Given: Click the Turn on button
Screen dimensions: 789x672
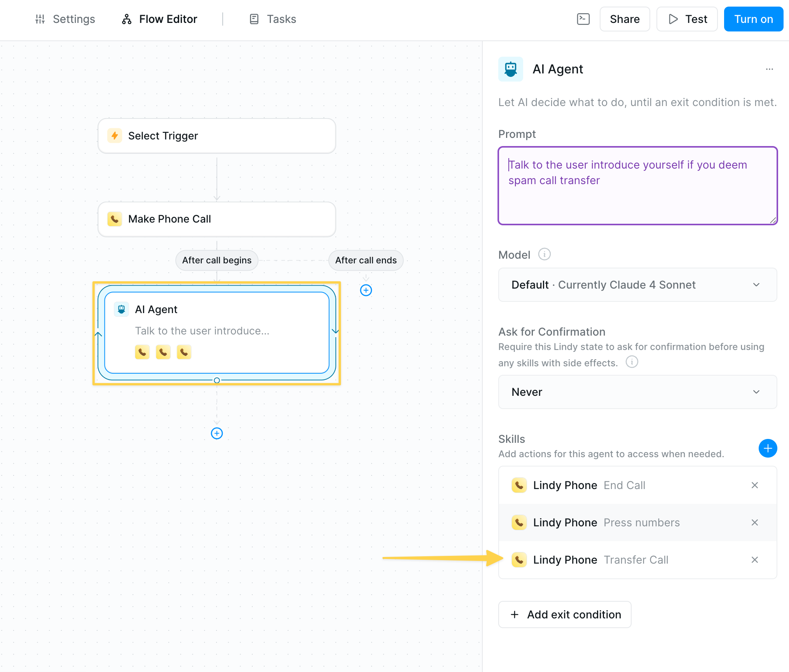Looking at the screenshot, I should [x=753, y=19].
